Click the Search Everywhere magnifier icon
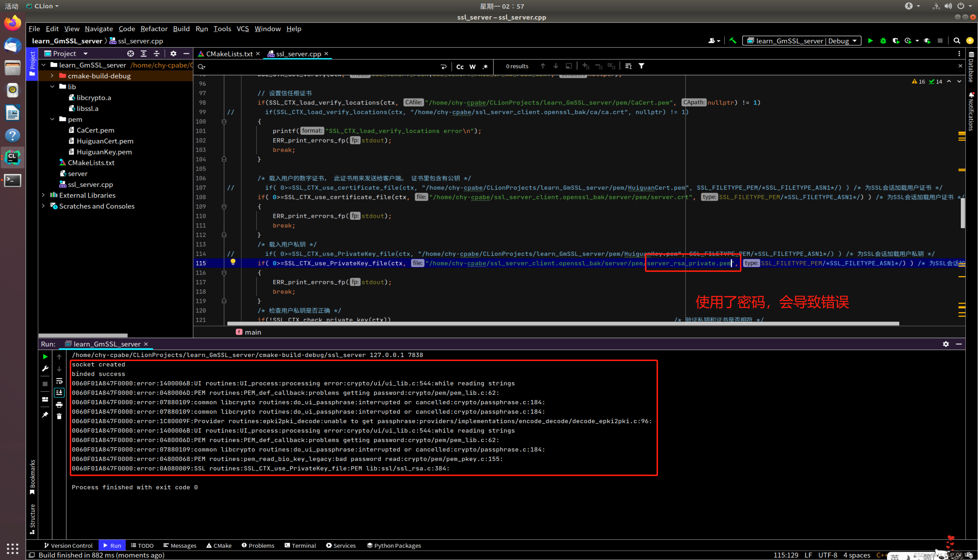This screenshot has height=560, width=978. 956,41
